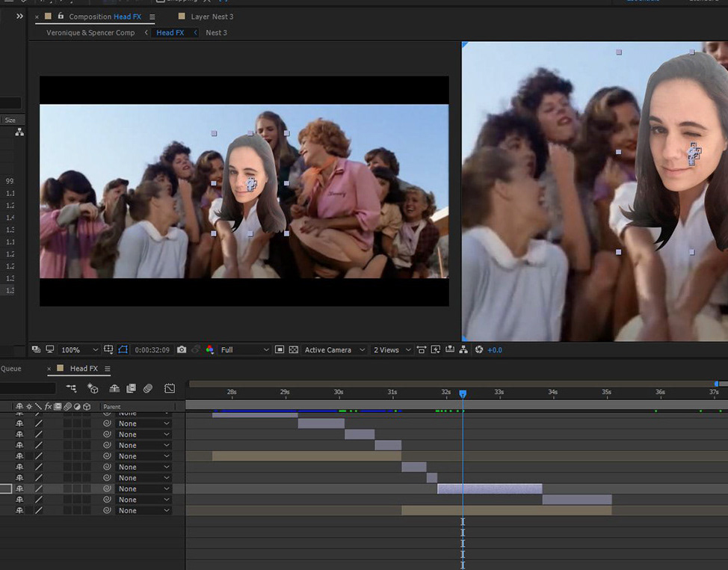Image resolution: width=728 pixels, height=570 pixels.
Task: Click the viewer Timeline icon
Action: point(450,349)
